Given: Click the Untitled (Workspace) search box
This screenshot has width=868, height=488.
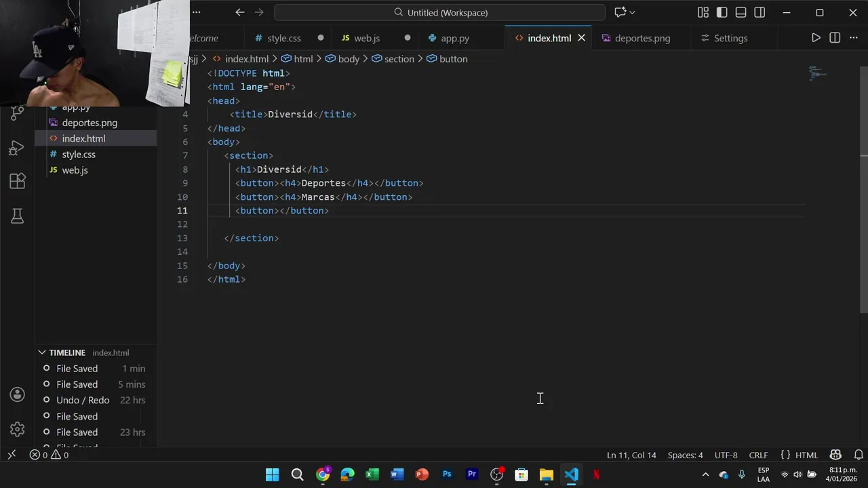Looking at the screenshot, I should 439,12.
